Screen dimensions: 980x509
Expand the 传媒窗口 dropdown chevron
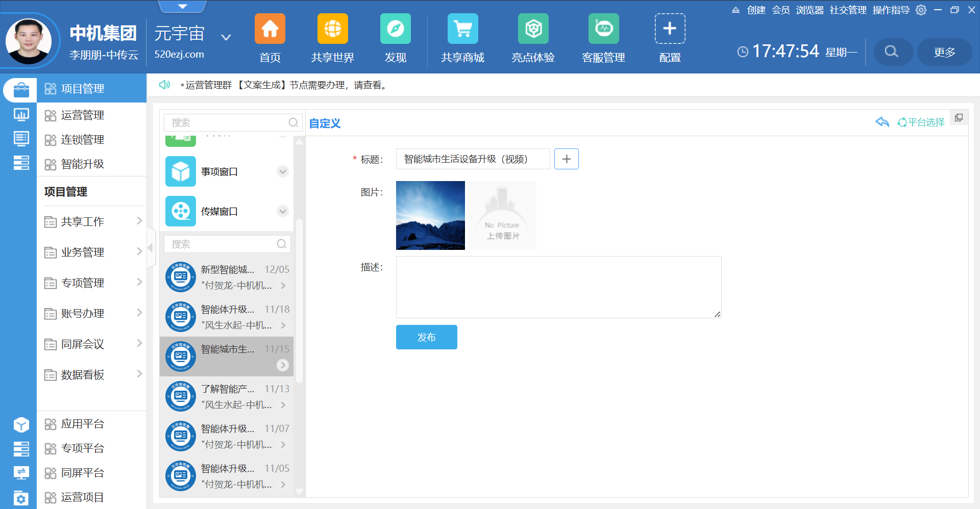(x=283, y=211)
